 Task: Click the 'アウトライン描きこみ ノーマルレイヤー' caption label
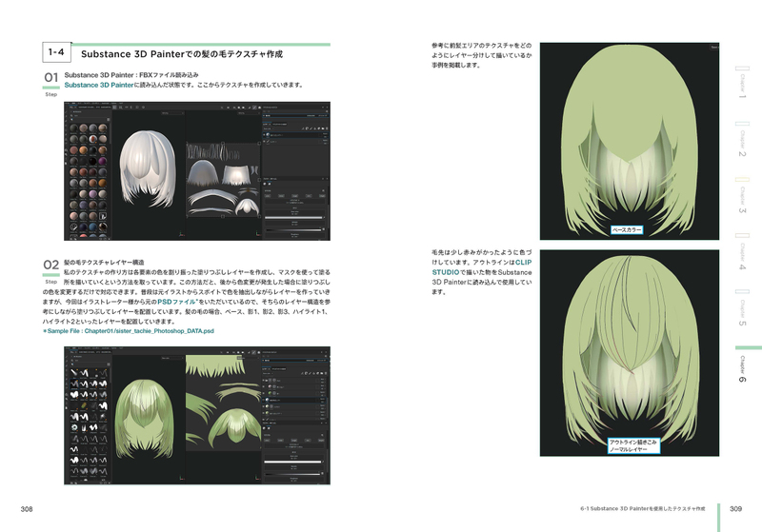[633, 445]
